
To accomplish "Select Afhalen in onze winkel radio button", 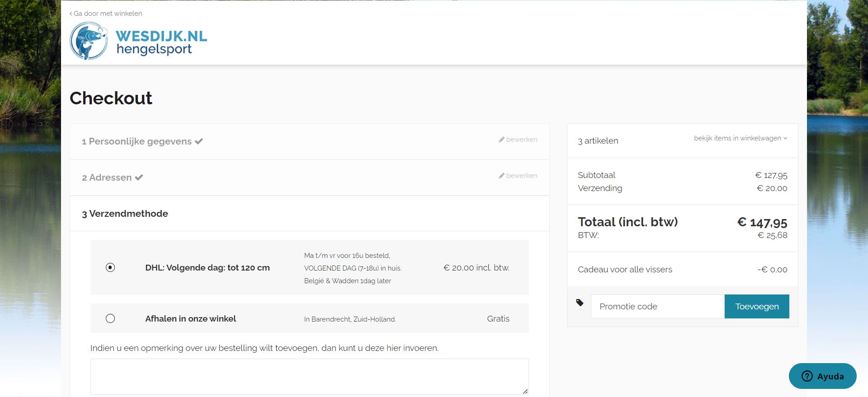I will [110, 318].
